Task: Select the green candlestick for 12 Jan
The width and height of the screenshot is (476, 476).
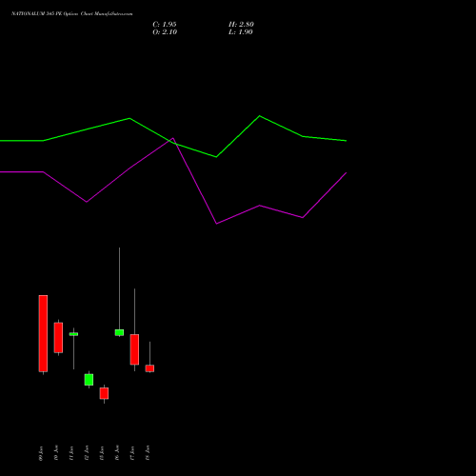Action: (x=89, y=380)
